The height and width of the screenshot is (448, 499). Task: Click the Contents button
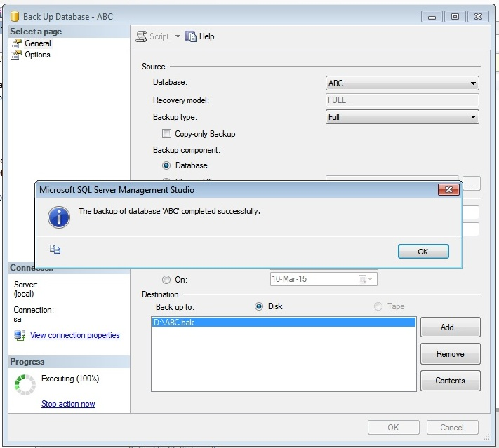(x=451, y=381)
